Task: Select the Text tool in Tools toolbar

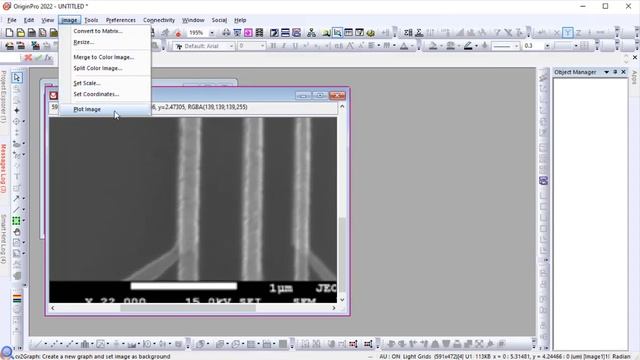Action: pos(17,176)
